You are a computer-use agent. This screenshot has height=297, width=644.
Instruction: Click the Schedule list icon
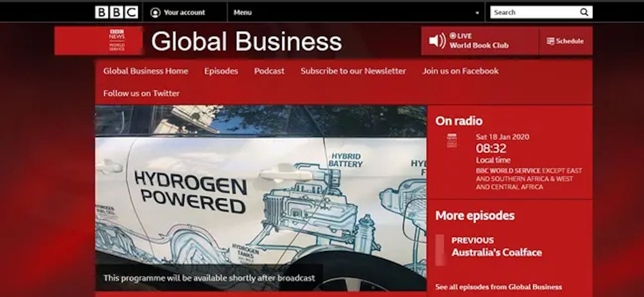[550, 41]
